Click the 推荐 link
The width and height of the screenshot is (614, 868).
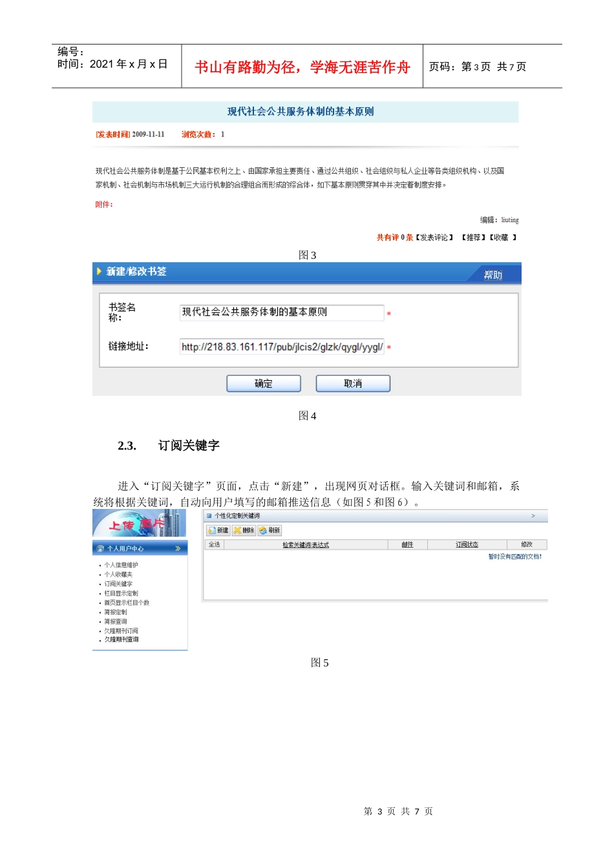pyautogui.click(x=474, y=238)
